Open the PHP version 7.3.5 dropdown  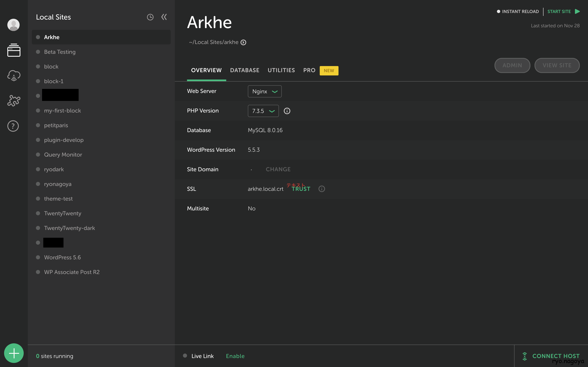(x=263, y=111)
